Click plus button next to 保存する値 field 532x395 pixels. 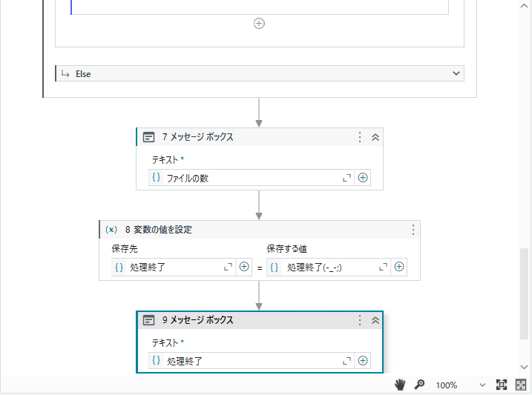pos(399,267)
